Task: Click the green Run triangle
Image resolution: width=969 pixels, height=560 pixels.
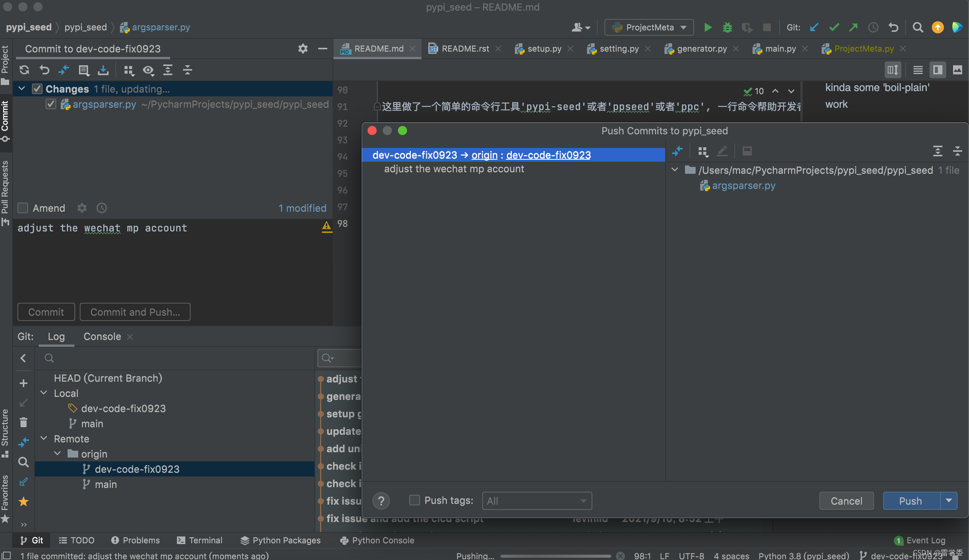Action: (x=707, y=28)
